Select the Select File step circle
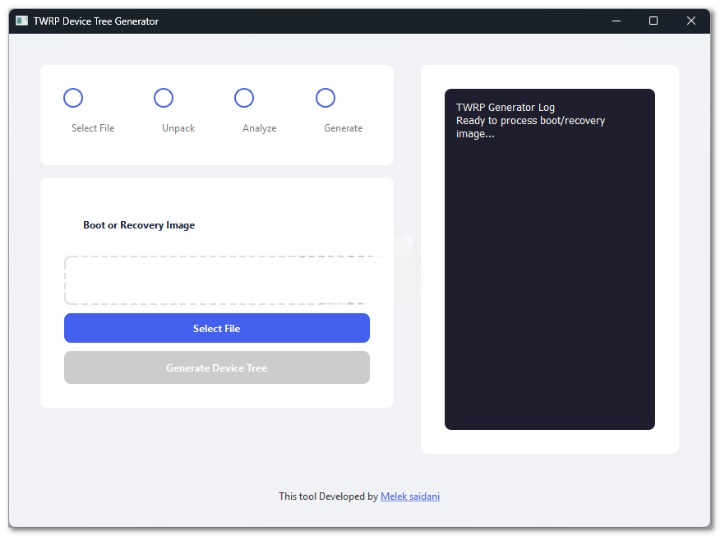The height and width of the screenshot is (536, 720). coord(73,98)
